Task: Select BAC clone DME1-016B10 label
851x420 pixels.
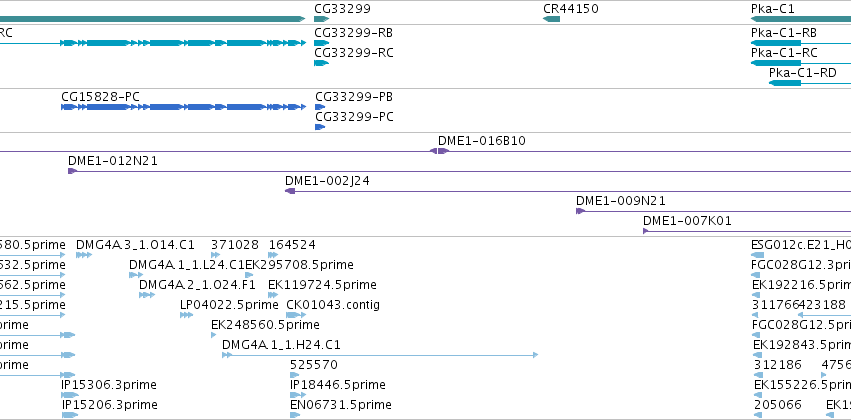Action: (x=481, y=141)
